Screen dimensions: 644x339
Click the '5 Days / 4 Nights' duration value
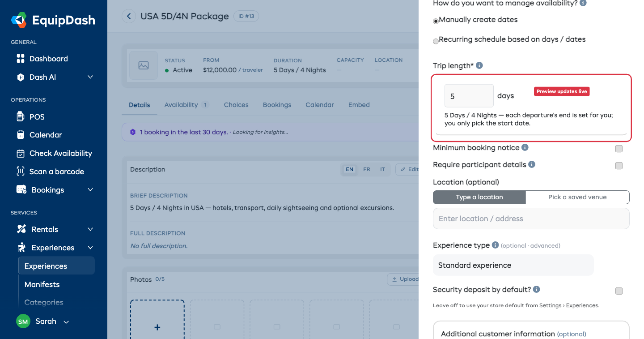(300, 70)
